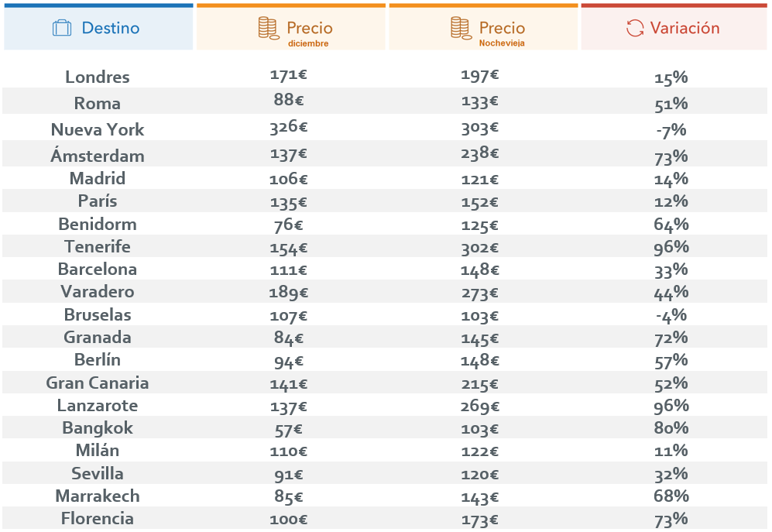Screen dimensions: 772x532
Task: Select the Londres destination row
Action: [385, 76]
